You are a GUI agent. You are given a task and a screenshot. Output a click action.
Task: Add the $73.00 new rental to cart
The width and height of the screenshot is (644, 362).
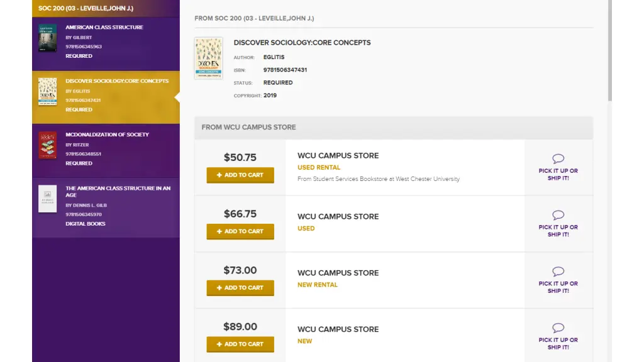[x=240, y=288]
